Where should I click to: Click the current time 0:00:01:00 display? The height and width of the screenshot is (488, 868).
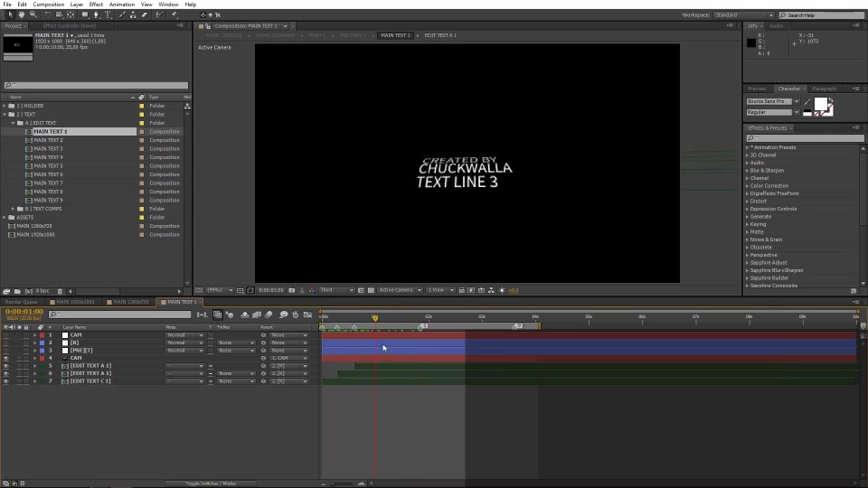24,312
